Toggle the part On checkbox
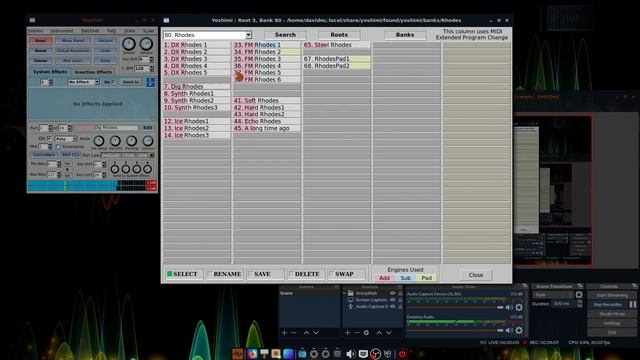The width and height of the screenshot is (640, 360). pyautogui.click(x=49, y=138)
